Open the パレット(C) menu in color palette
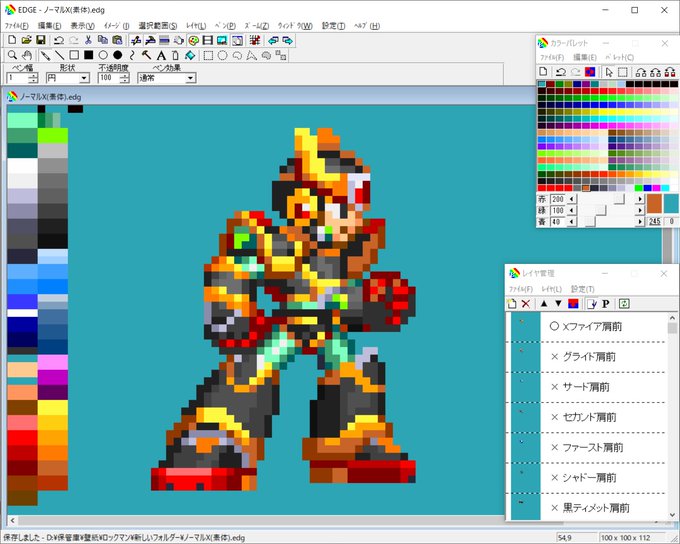This screenshot has height=544, width=680. click(x=620, y=57)
